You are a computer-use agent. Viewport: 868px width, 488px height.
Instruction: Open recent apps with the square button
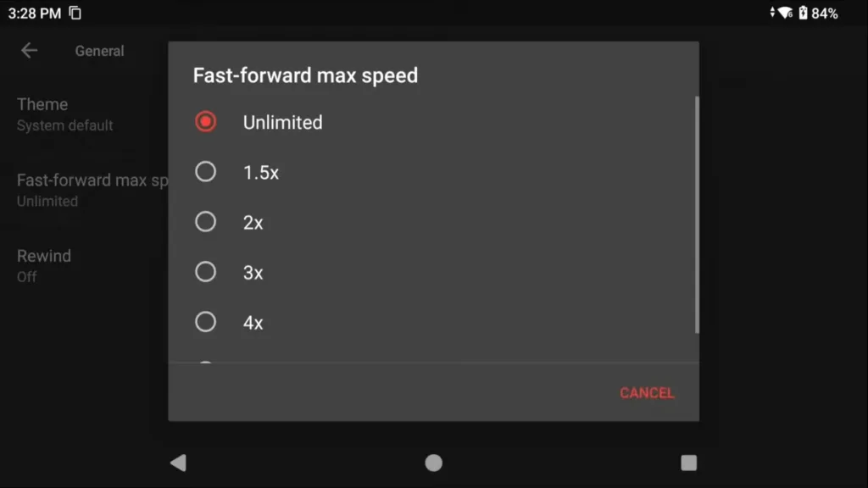click(x=688, y=463)
